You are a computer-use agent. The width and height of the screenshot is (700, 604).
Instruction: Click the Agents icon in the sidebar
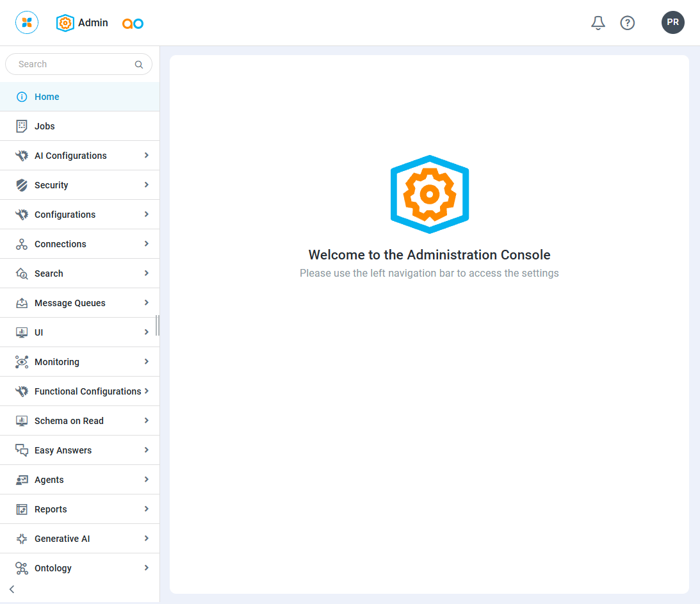tap(21, 480)
